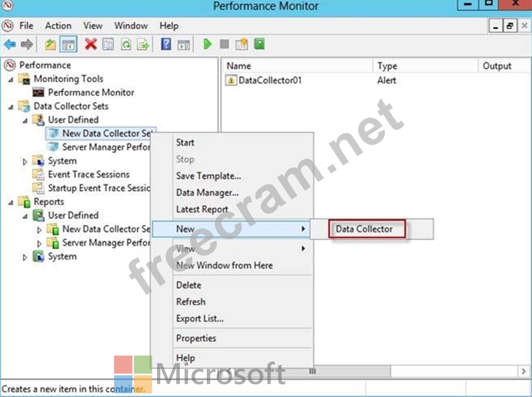Open the View menu in the menu bar
Viewport: 532px width, 397px height.
click(93, 26)
